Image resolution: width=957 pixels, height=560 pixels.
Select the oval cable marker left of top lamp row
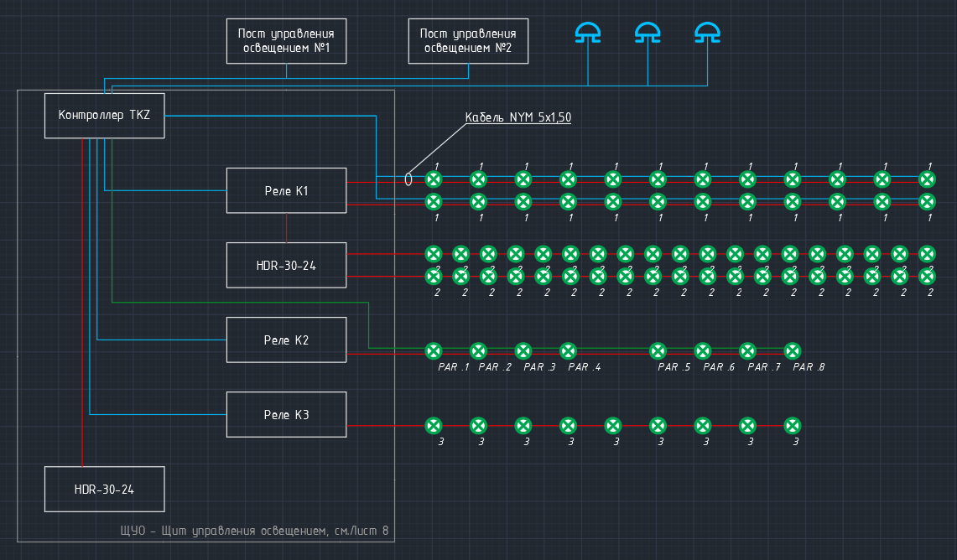pos(408,179)
